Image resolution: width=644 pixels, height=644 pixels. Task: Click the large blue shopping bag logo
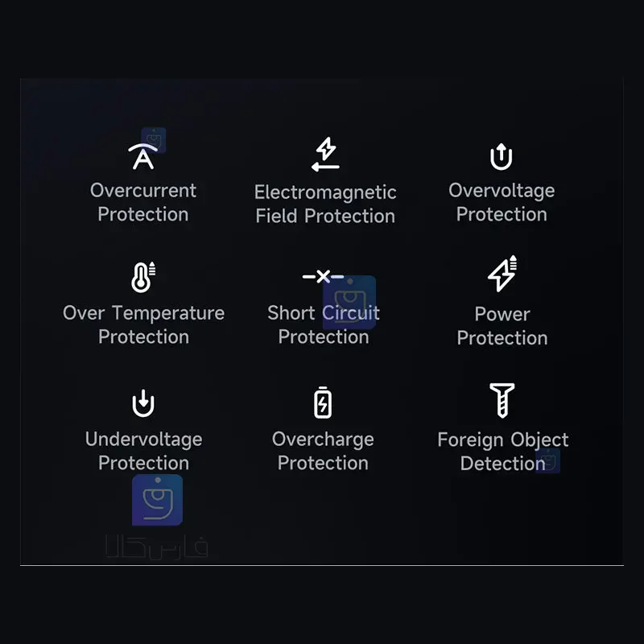(x=157, y=500)
